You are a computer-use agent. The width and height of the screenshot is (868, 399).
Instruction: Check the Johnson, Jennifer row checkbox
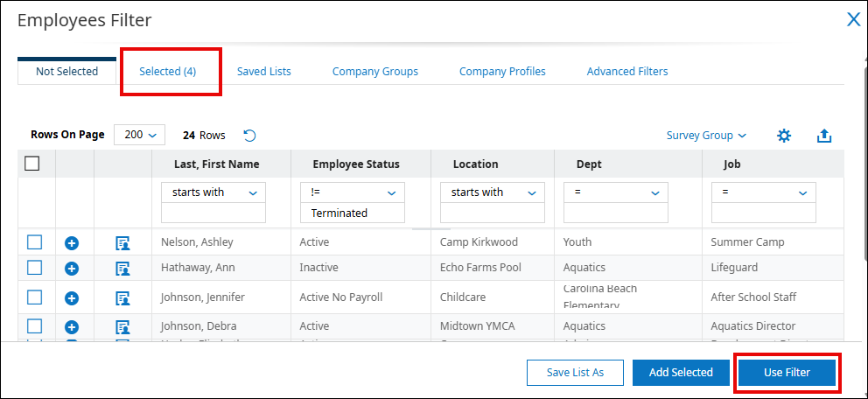pyautogui.click(x=34, y=297)
